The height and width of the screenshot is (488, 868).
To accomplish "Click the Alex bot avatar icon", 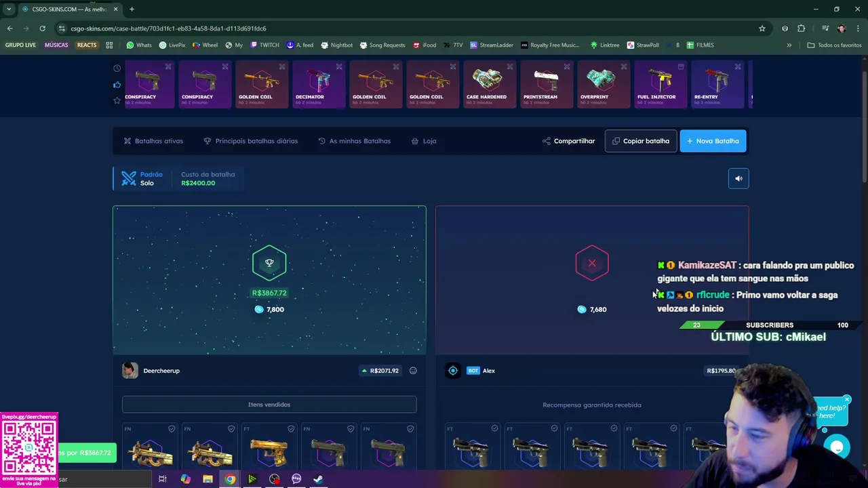I will tap(453, 371).
